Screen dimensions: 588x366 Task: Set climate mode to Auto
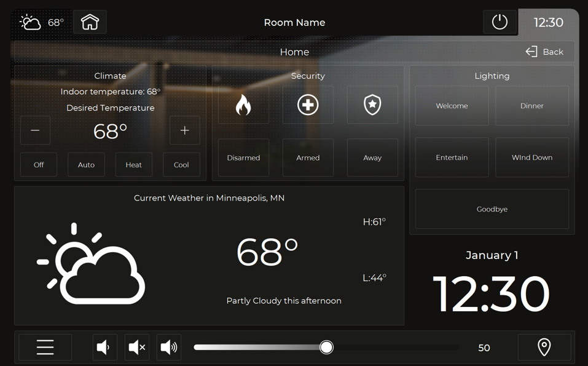86,165
